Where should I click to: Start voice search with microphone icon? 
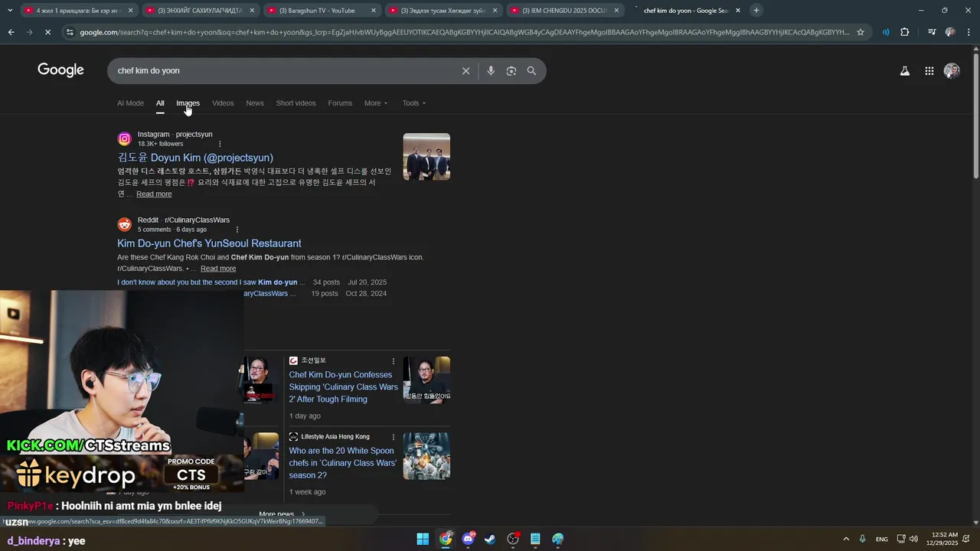pos(491,70)
